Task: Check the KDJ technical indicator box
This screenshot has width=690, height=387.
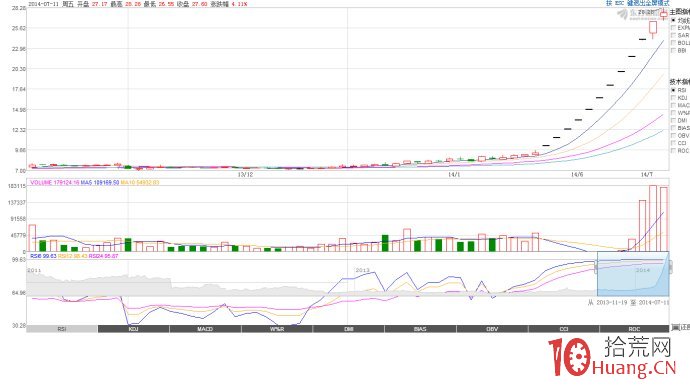Action: pos(673,98)
